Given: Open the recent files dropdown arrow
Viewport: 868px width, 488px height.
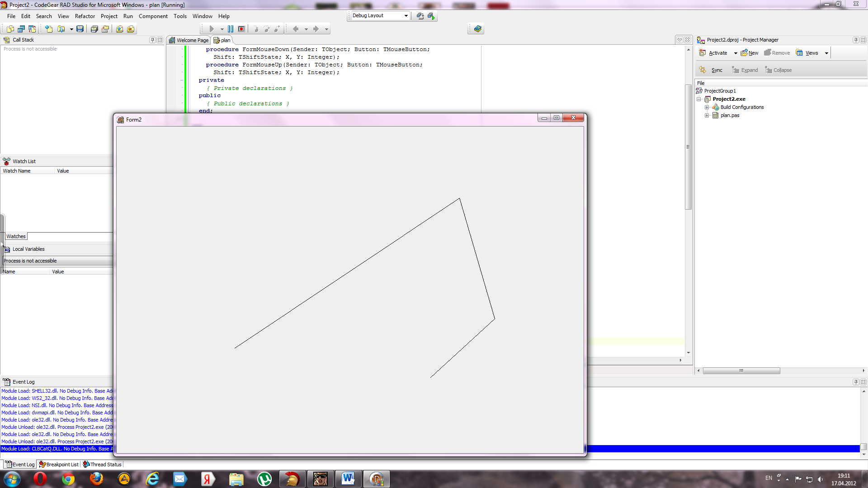Looking at the screenshot, I should [x=71, y=29].
